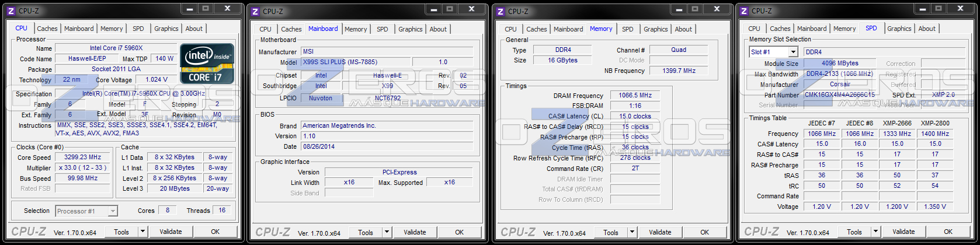Switch to CPU tab in the SPD tab window
Screen dimensions: 980x245
coord(755,29)
